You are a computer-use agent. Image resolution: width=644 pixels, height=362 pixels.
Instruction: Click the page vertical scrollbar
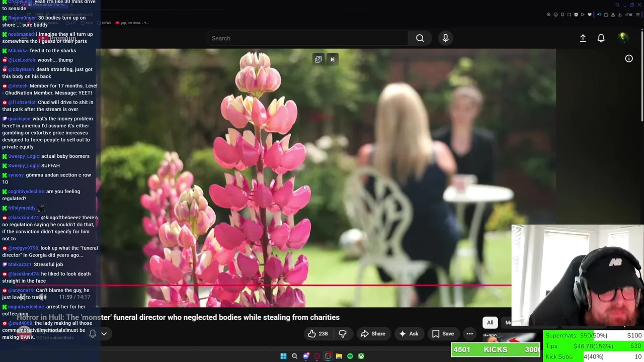click(641, 75)
